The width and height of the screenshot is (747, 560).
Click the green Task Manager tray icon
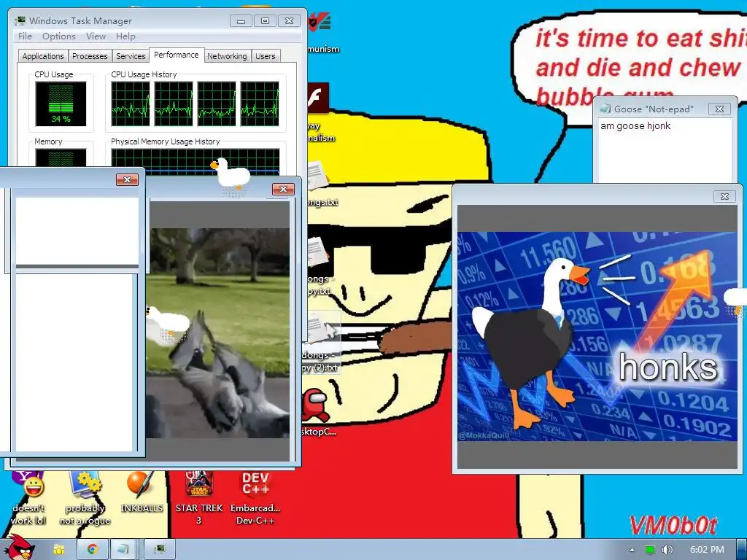[x=649, y=550]
